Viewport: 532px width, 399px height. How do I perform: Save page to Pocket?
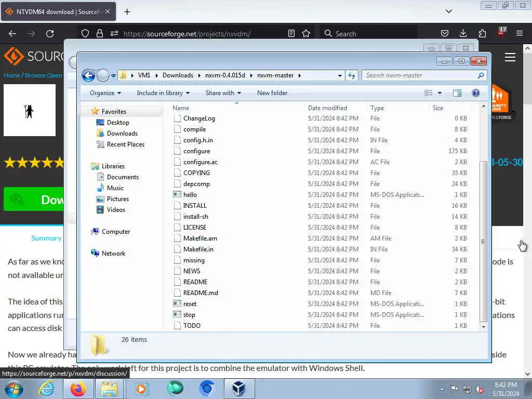(445, 34)
